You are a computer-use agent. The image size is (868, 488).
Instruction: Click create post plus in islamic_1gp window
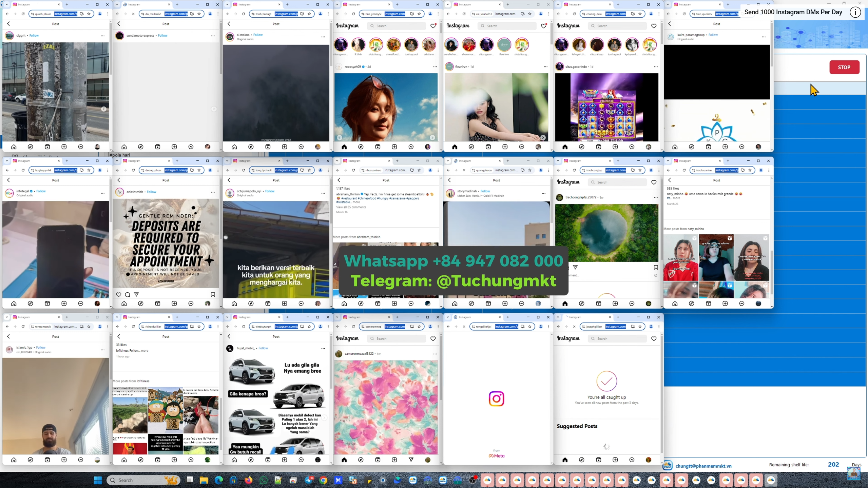click(64, 460)
